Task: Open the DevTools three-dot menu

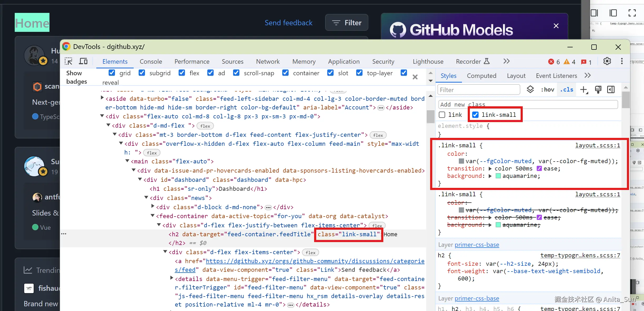Action: (x=622, y=61)
